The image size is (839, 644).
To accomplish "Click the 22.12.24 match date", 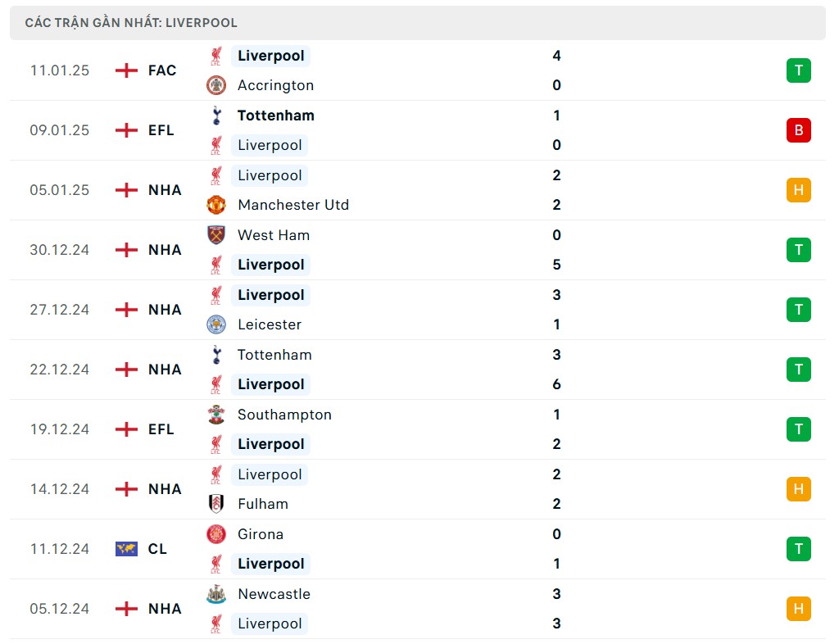I will pos(60,370).
